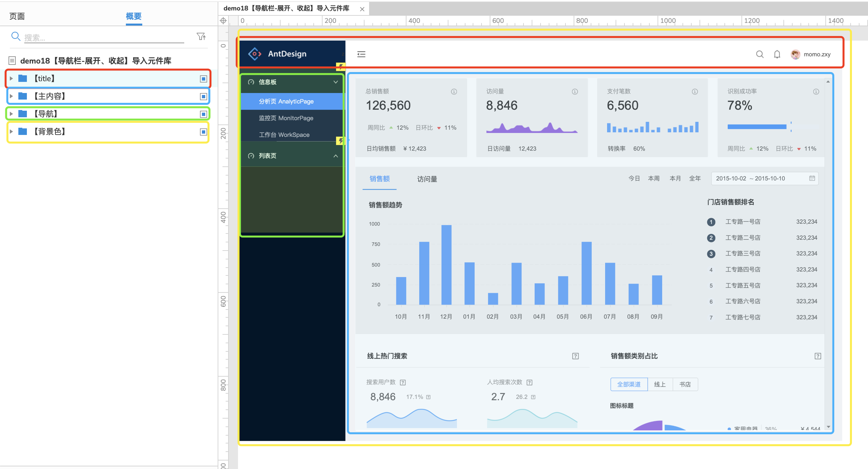Expand the 列表页 menu chevron
Viewport: 868px width, 469px height.
(x=336, y=156)
